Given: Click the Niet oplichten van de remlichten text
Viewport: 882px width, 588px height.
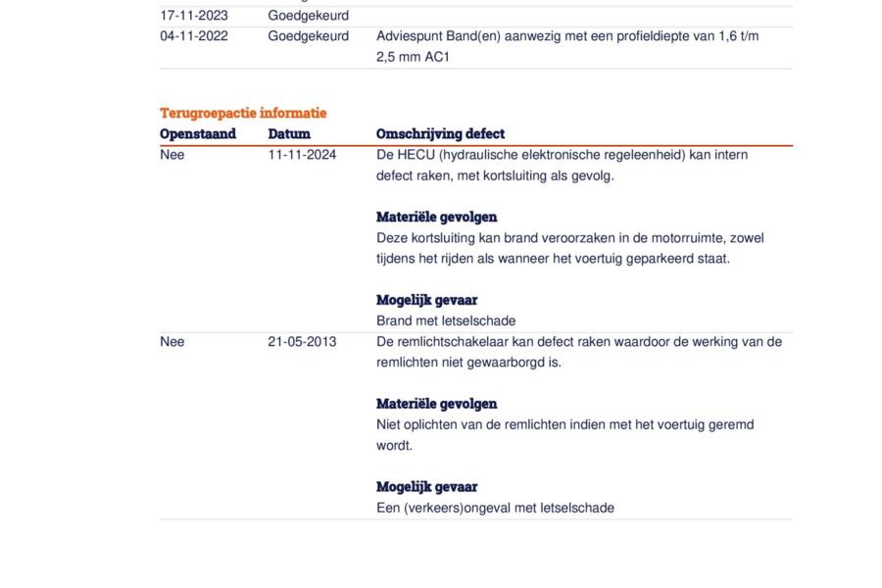Looking at the screenshot, I should click(x=564, y=434).
